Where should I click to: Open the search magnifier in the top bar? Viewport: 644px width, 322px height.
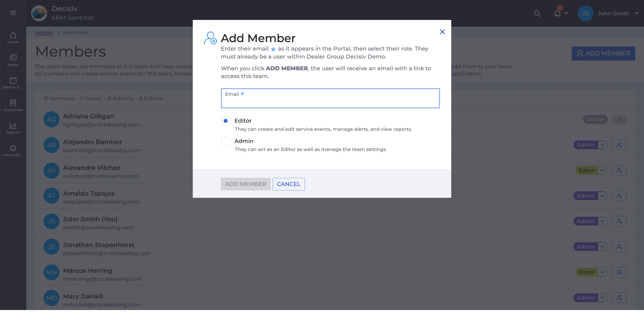pyautogui.click(x=537, y=14)
